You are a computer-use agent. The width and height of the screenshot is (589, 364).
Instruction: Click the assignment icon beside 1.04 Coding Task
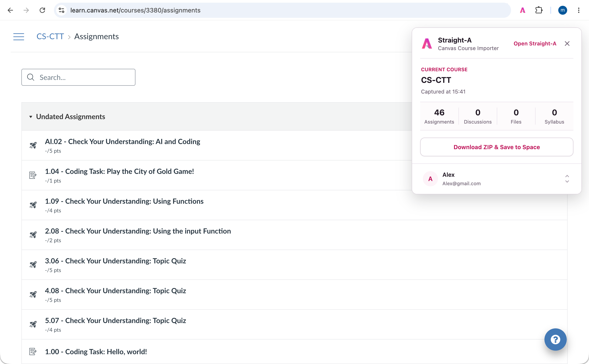tap(33, 175)
